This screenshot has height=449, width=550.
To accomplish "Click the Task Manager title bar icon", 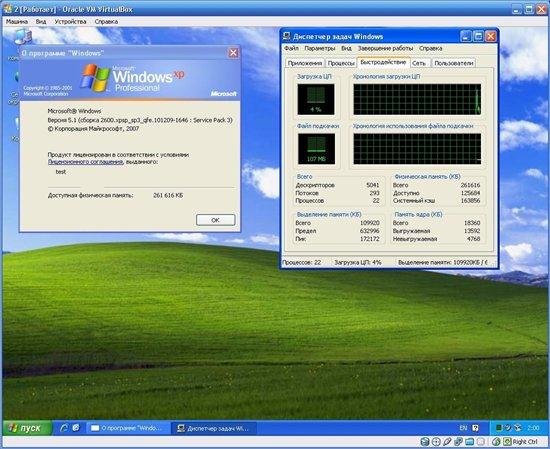I will [287, 36].
